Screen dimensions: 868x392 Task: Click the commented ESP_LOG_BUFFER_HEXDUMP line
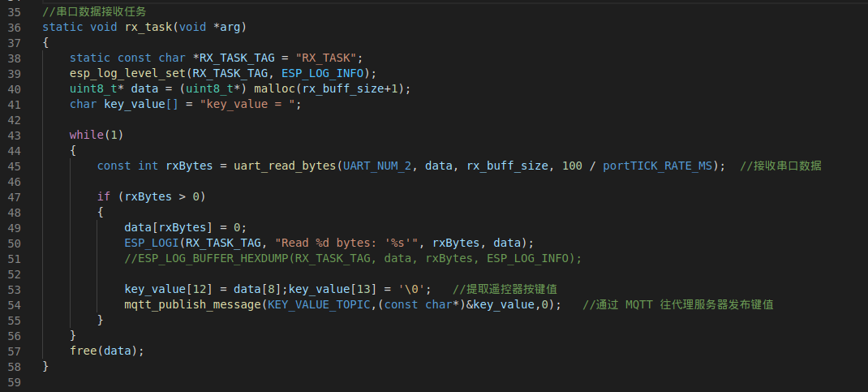click(353, 258)
